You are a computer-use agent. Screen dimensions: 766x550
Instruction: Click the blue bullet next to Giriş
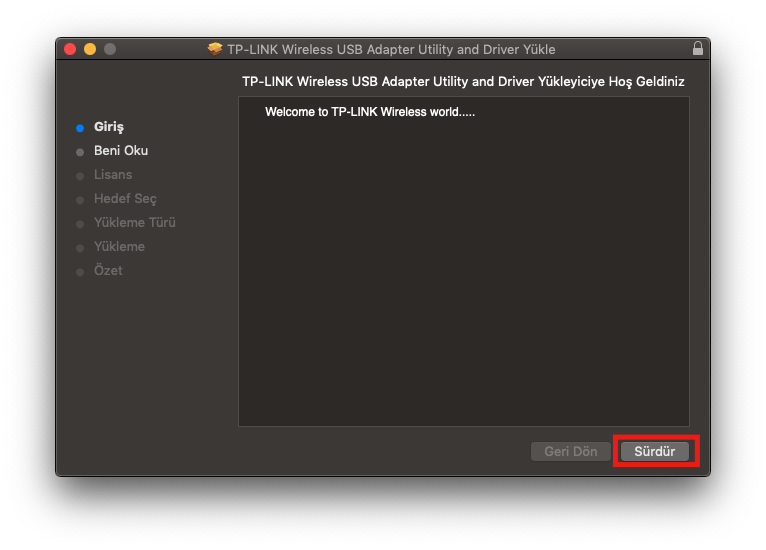pos(80,128)
